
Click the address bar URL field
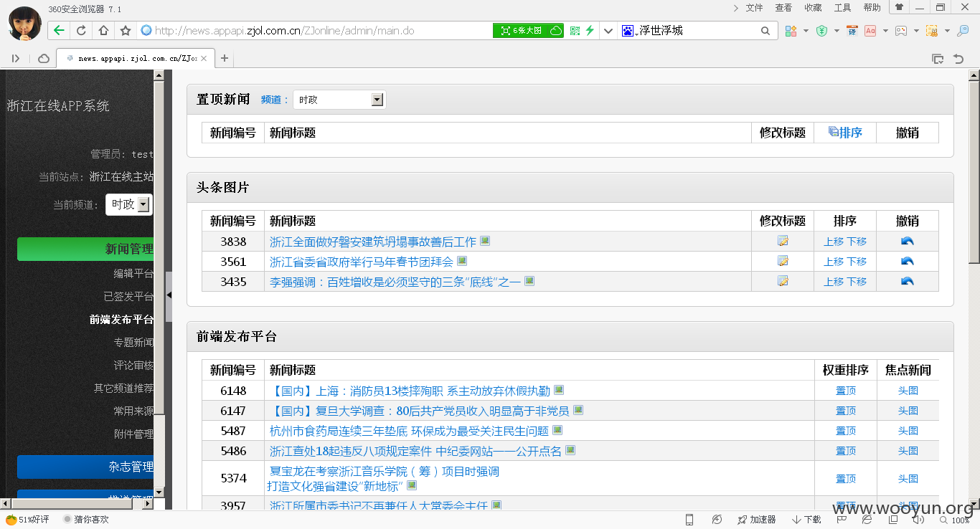(x=316, y=31)
